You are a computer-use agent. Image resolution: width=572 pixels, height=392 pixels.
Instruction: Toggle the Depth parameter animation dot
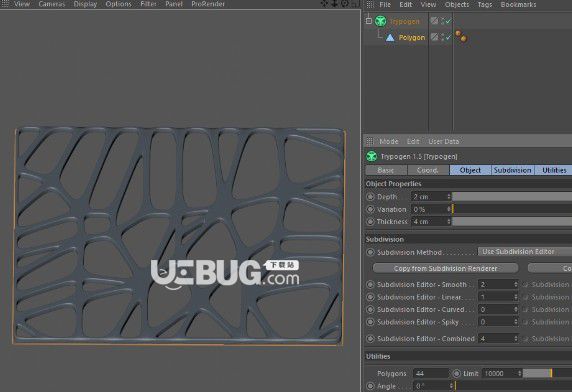(x=370, y=197)
